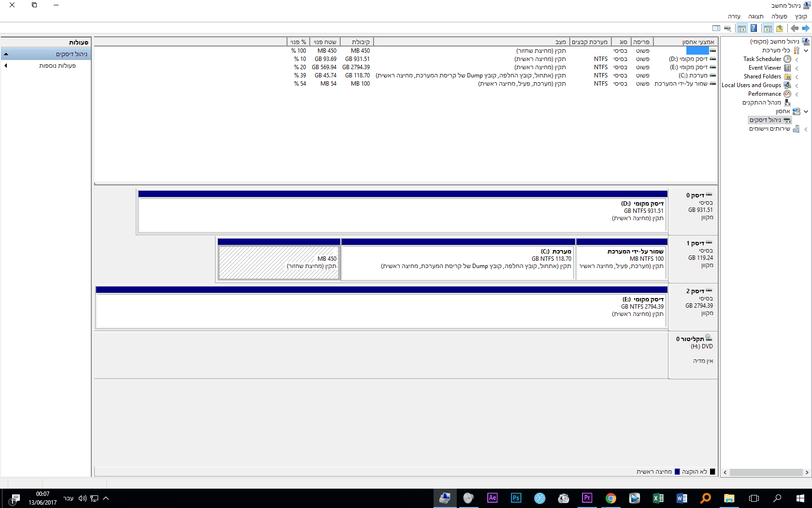Select the D: partition block on Disk 0
The image size is (812, 508).
[403, 211]
